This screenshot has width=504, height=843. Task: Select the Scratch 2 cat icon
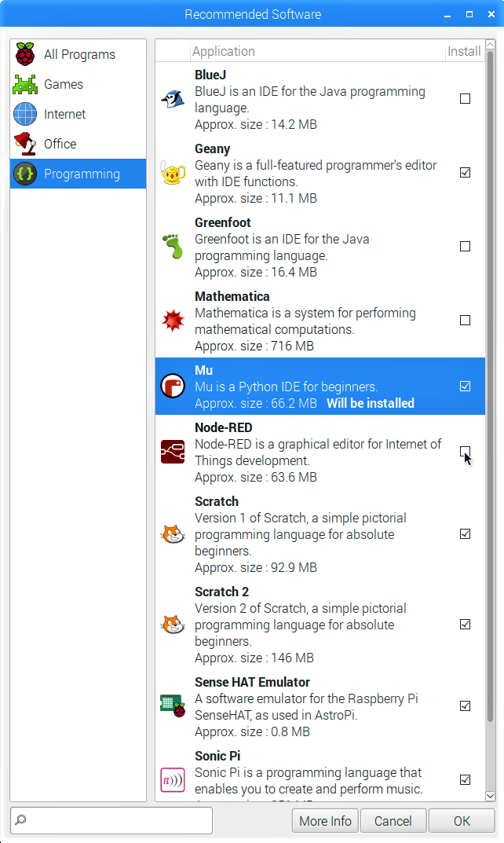tap(173, 625)
